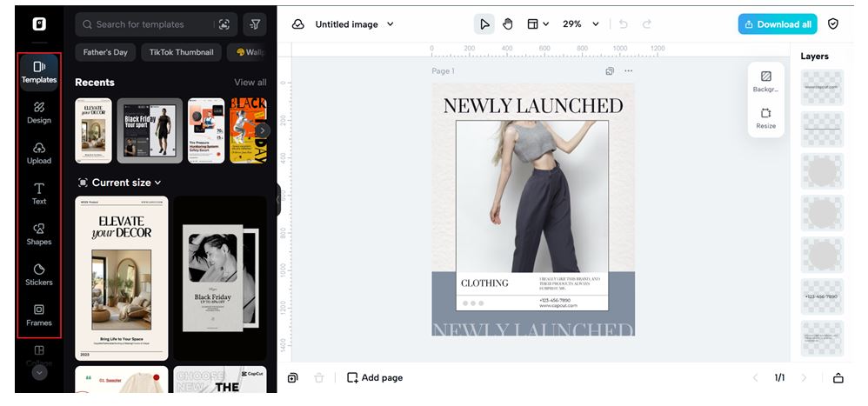Select the hand pan tool
This screenshot has width=868, height=406.
(x=508, y=24)
